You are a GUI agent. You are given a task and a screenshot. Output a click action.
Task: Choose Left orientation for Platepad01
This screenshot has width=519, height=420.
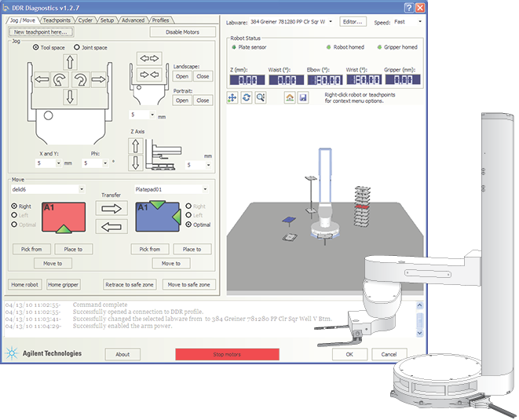click(188, 215)
